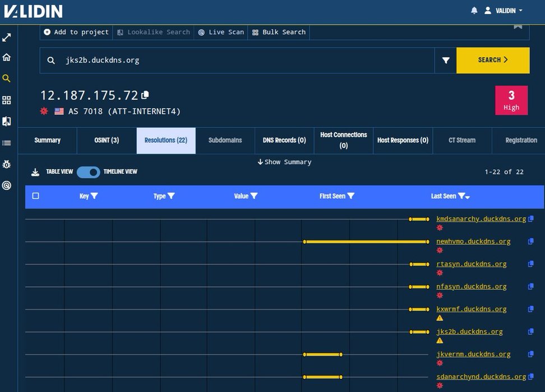Filter the First Seen column
This screenshot has width=545, height=392.
(351, 196)
